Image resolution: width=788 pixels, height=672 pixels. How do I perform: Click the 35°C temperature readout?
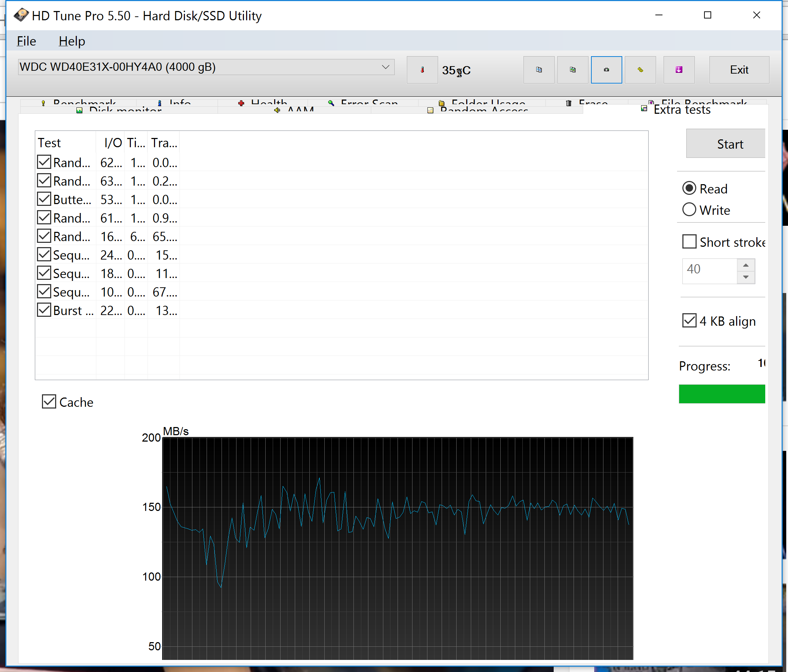click(456, 70)
